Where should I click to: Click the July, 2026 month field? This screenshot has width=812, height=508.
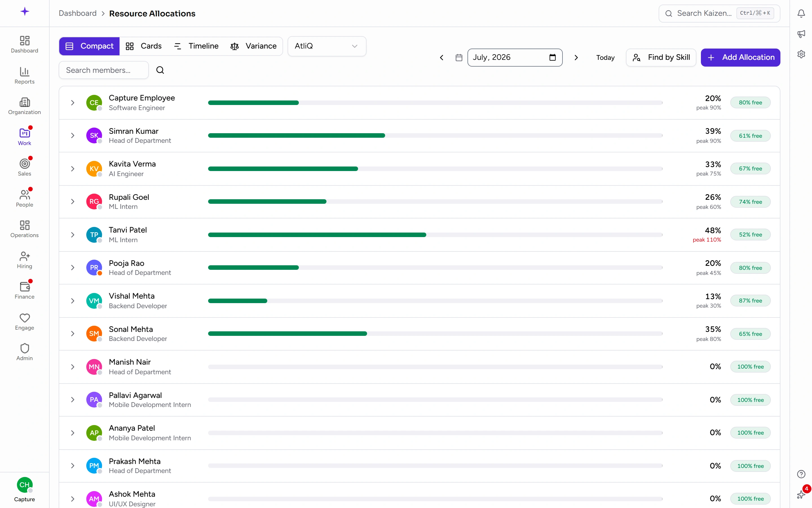click(515, 58)
